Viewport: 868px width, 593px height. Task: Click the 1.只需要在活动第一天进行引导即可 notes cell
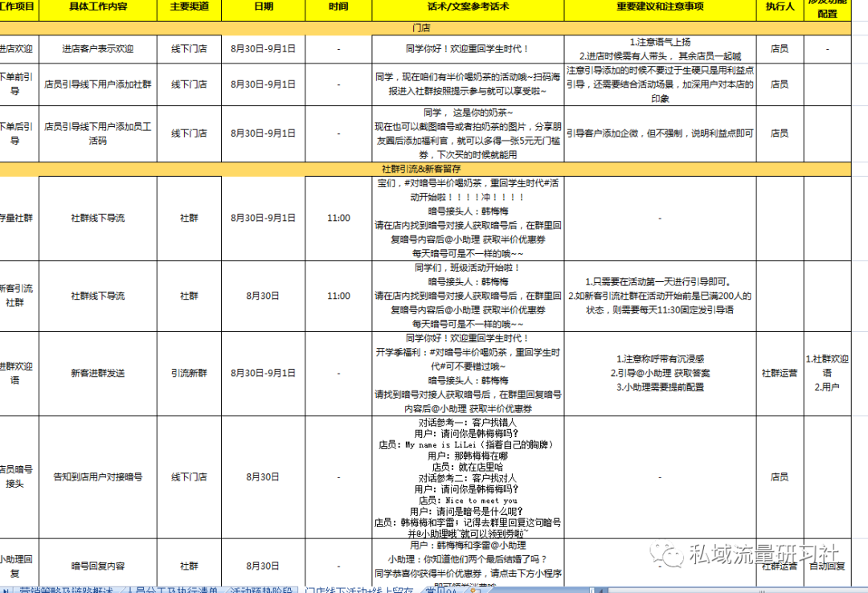point(661,296)
